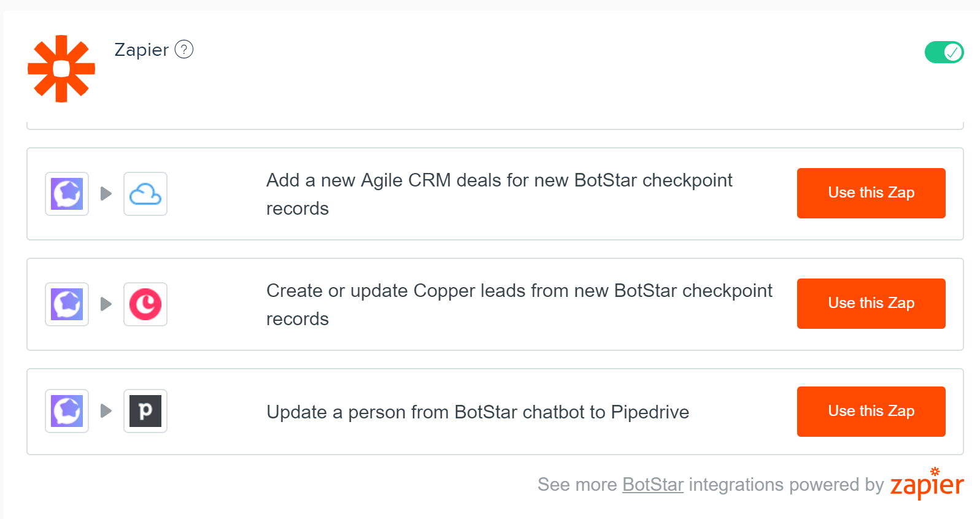The width and height of the screenshot is (980, 519).
Task: Use this Zap for Agile CRM deals
Action: coord(871,193)
